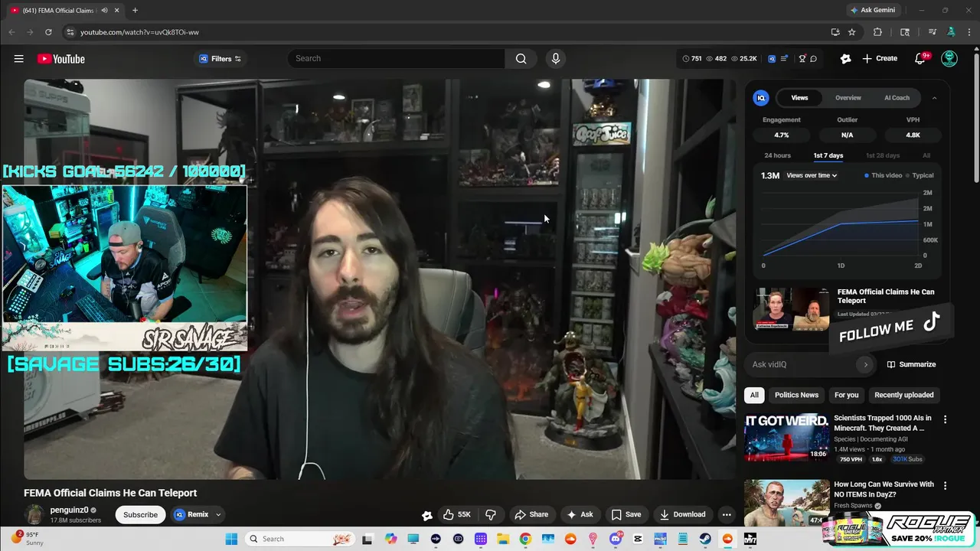Toggle the Typical chart legend

pyautogui.click(x=920, y=175)
